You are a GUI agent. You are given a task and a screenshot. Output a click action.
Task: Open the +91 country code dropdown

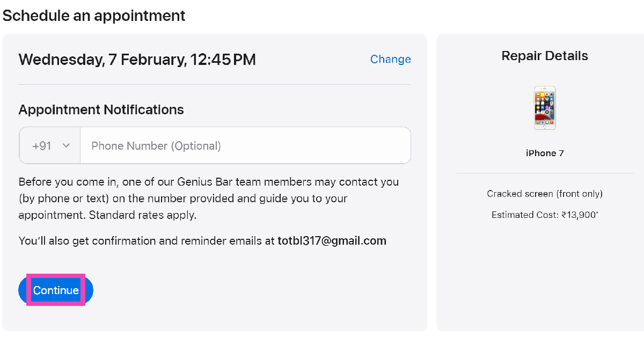click(50, 145)
